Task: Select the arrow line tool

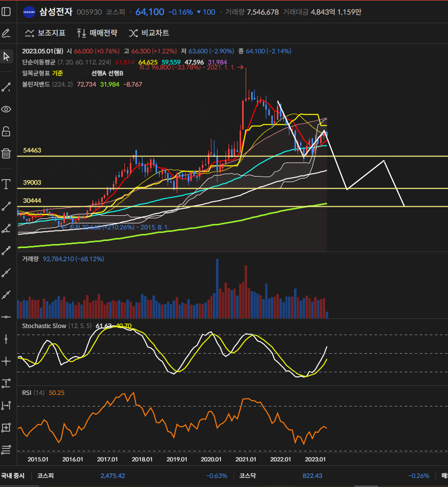Action: 6,251
